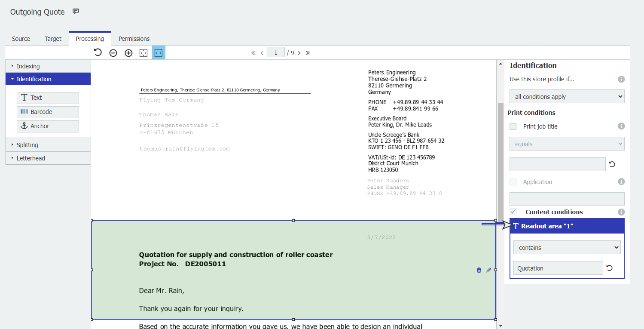Select the Barcode identification tool
The height and width of the screenshot is (329, 644).
point(48,112)
